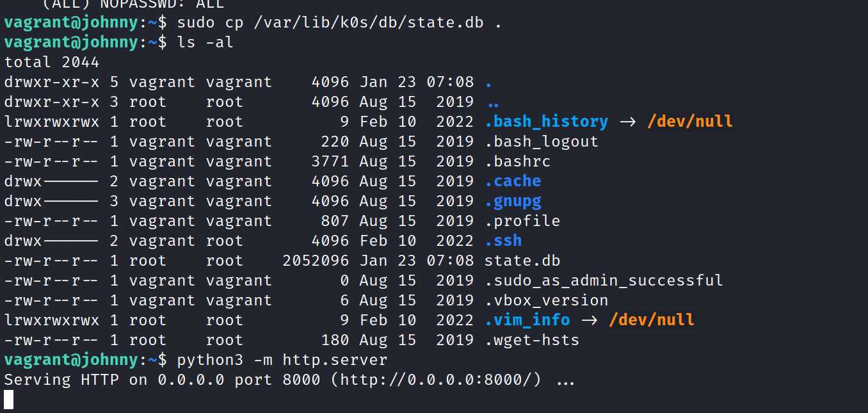868x413 pixels.
Task: Click the .bashrc file name
Action: point(517,161)
